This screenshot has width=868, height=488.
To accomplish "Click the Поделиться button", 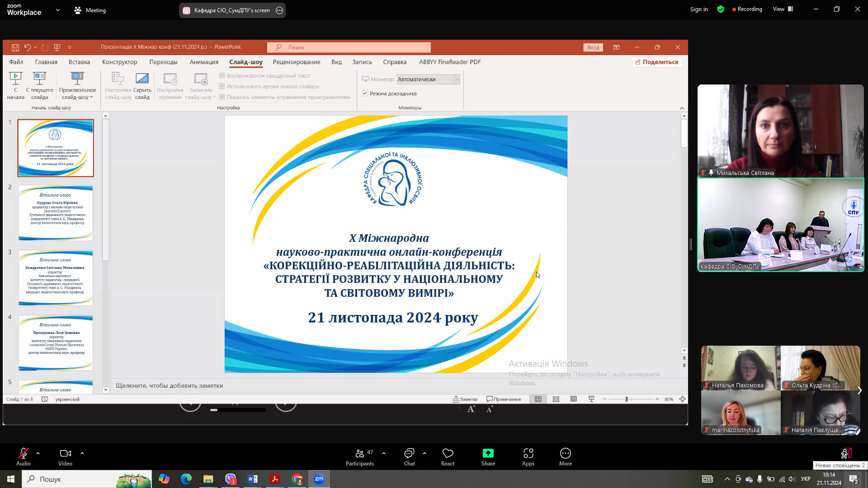I will [657, 62].
